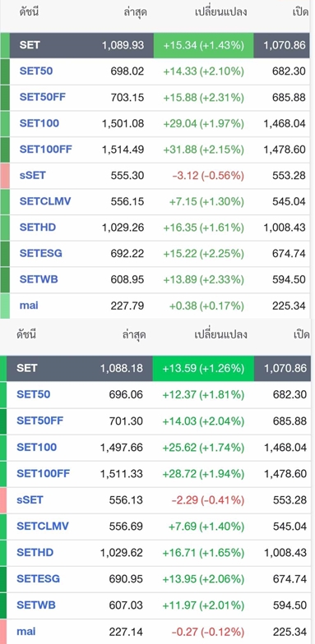
Task: Click red indicator bar beside sSET 555.30
Action: [x=5, y=176]
